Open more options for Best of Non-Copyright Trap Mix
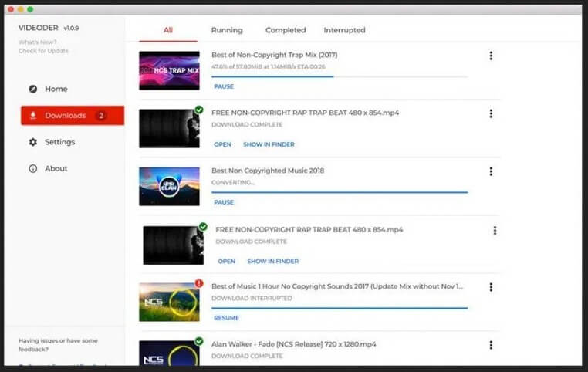 click(491, 56)
